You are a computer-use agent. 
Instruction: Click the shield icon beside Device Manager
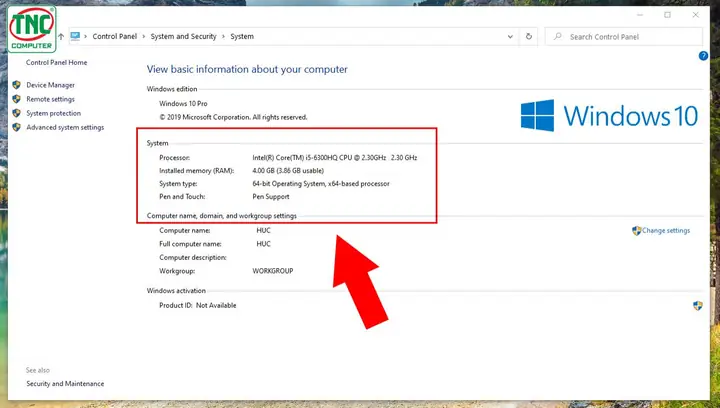17,85
